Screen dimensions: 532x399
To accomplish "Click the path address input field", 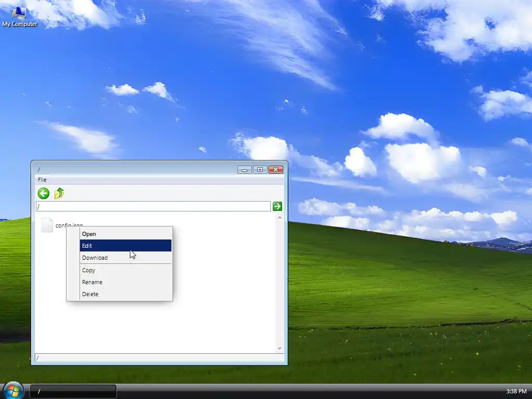I will tap(153, 206).
